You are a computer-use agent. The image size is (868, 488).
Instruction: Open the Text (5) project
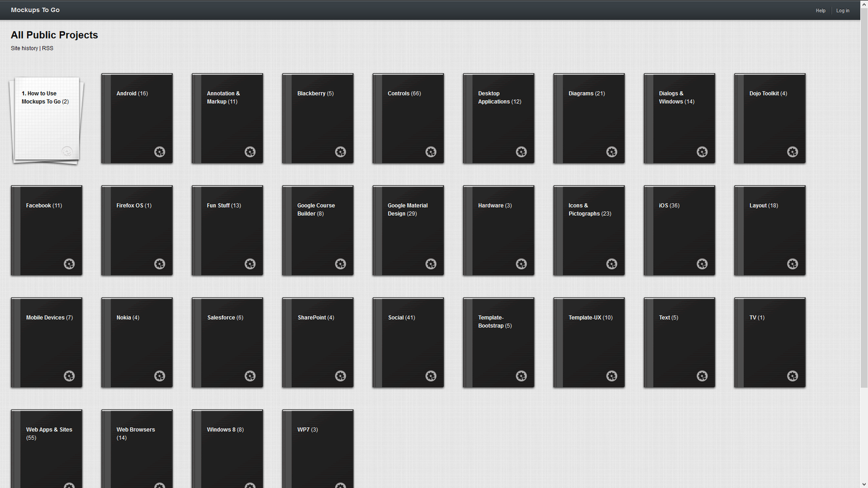coord(679,343)
